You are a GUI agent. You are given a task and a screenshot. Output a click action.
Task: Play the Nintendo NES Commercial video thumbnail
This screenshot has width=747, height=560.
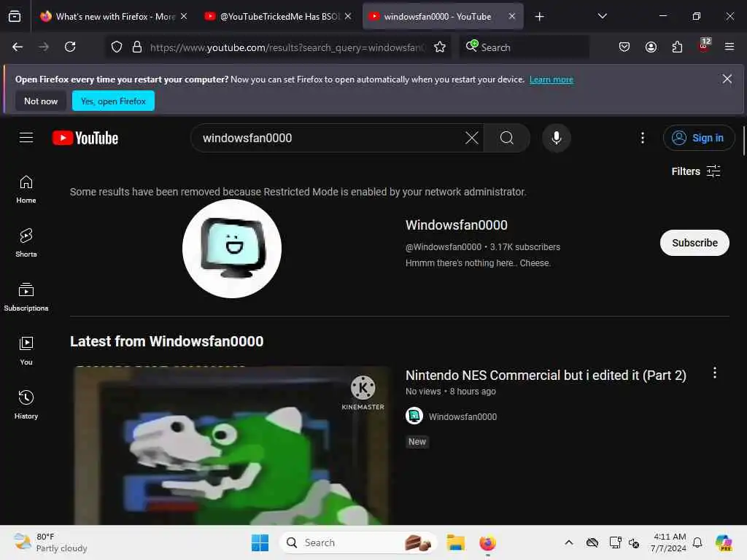click(x=231, y=446)
